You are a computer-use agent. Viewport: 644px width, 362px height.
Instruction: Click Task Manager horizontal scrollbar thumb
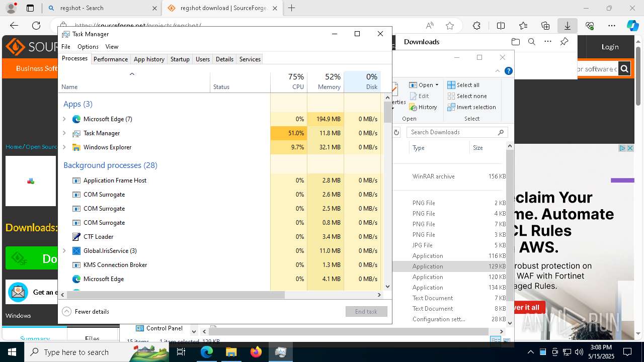[176, 295]
